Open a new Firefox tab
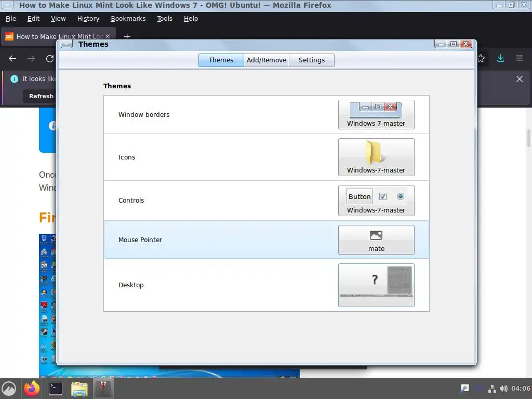The image size is (532, 399). 127,36
